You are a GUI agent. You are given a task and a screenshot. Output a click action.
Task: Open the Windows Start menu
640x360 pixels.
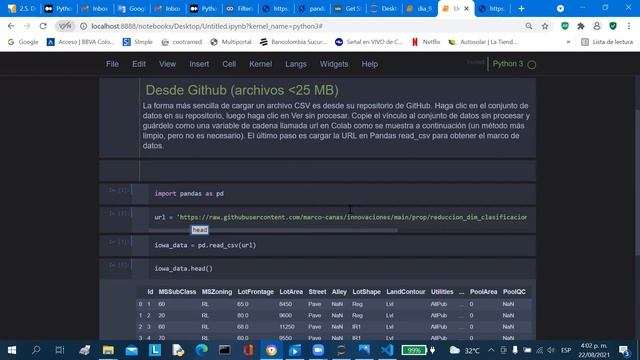click(x=12, y=350)
